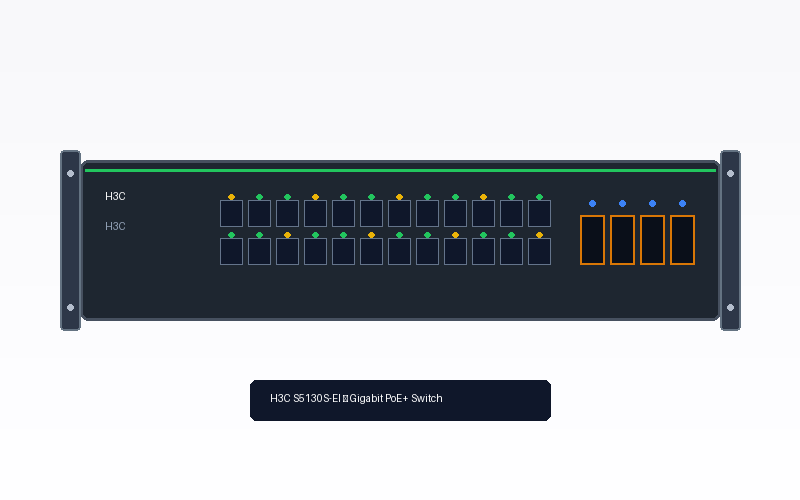Click the amber LED above the seventh top-row port
The image size is (800, 500).
[399, 197]
